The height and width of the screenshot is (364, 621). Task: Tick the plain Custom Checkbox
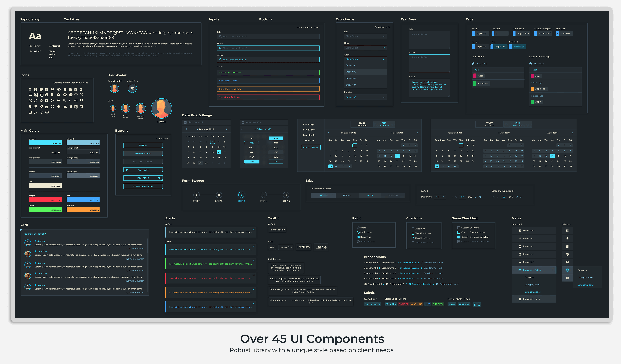click(459, 228)
